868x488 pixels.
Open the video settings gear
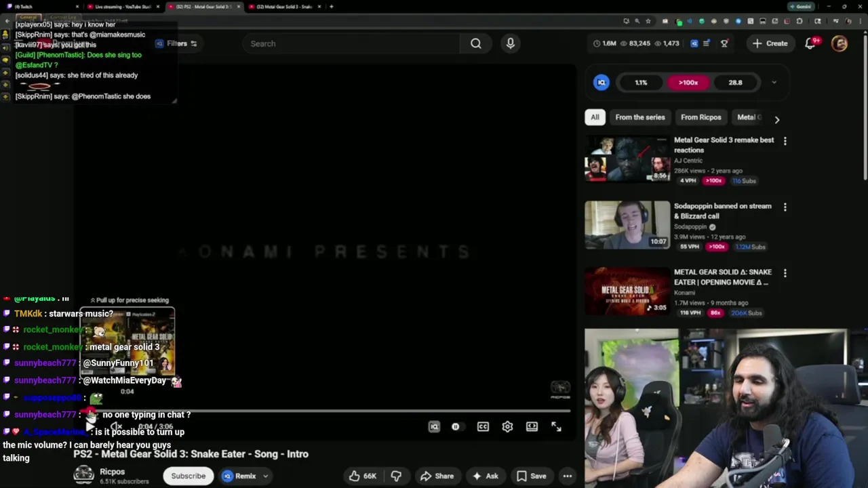click(507, 426)
